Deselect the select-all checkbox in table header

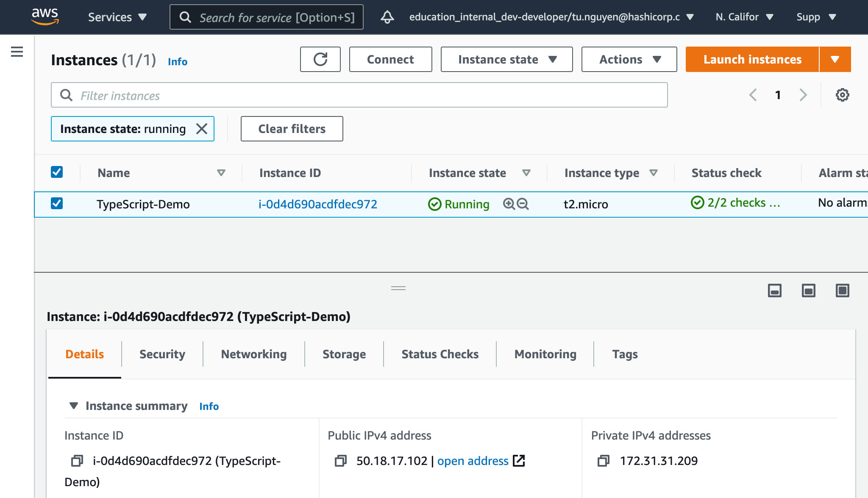[56, 172]
